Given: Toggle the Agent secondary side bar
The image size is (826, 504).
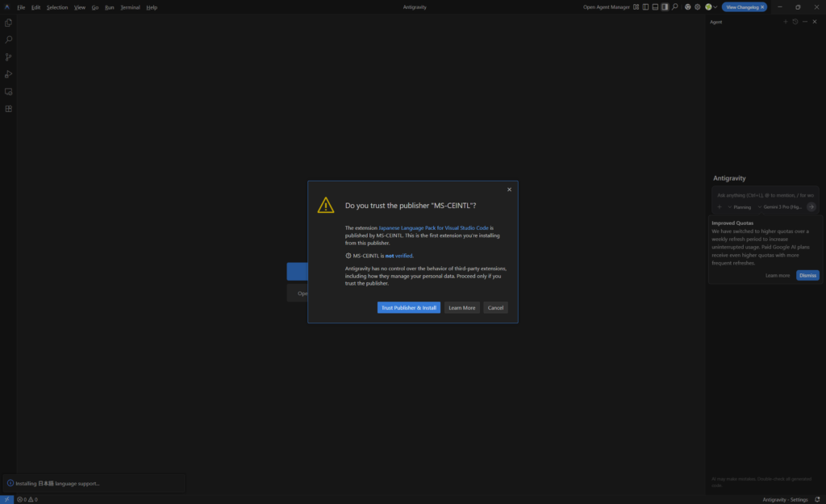Looking at the screenshot, I should (x=665, y=7).
